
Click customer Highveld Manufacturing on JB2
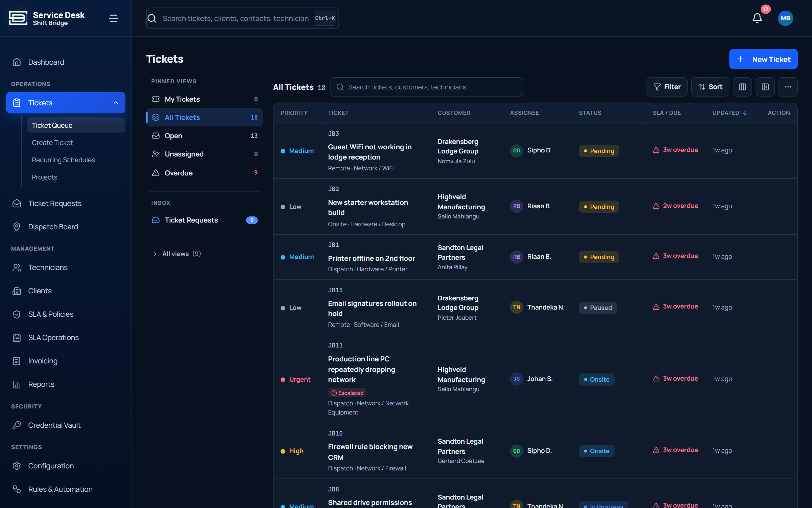click(x=461, y=202)
